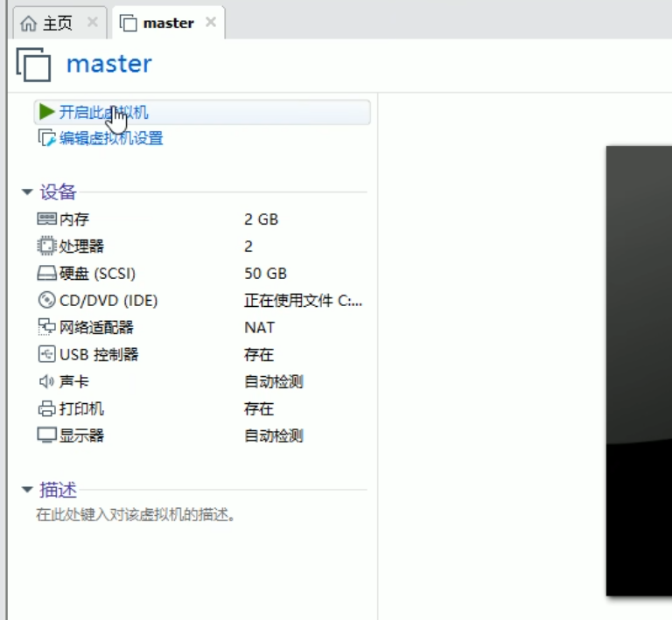Screen dimensions: 672x620
Task: Click the 设备 section header
Action: pos(58,192)
